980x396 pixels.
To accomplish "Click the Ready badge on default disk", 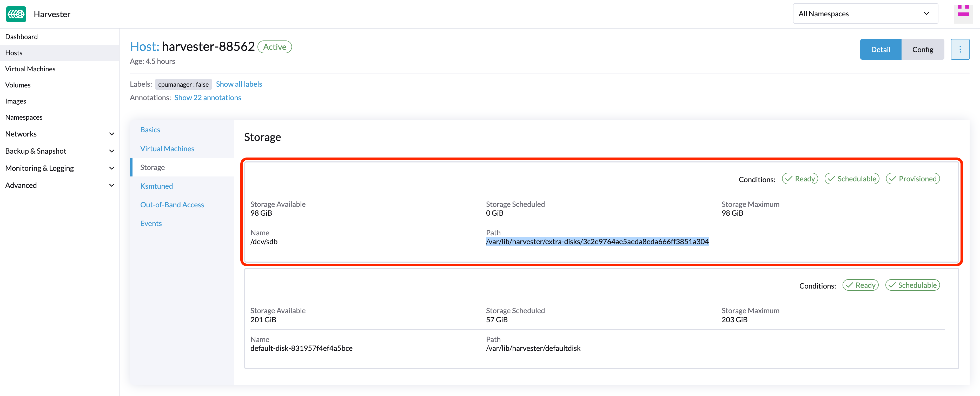I will [x=860, y=285].
